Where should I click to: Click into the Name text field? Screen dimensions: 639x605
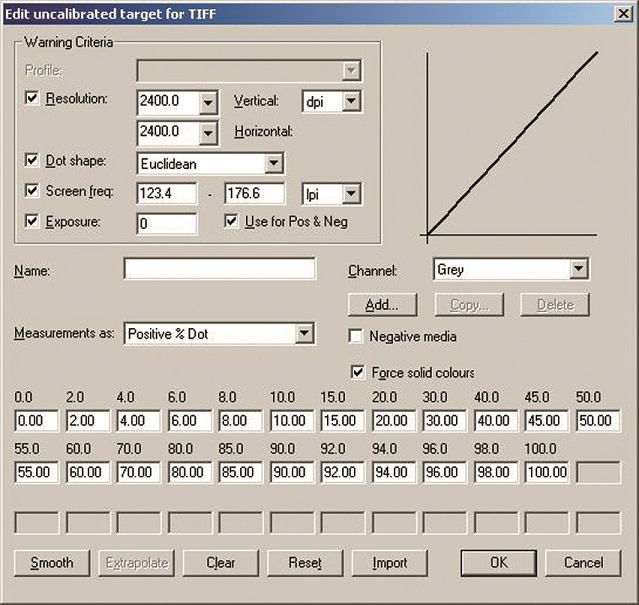[219, 269]
